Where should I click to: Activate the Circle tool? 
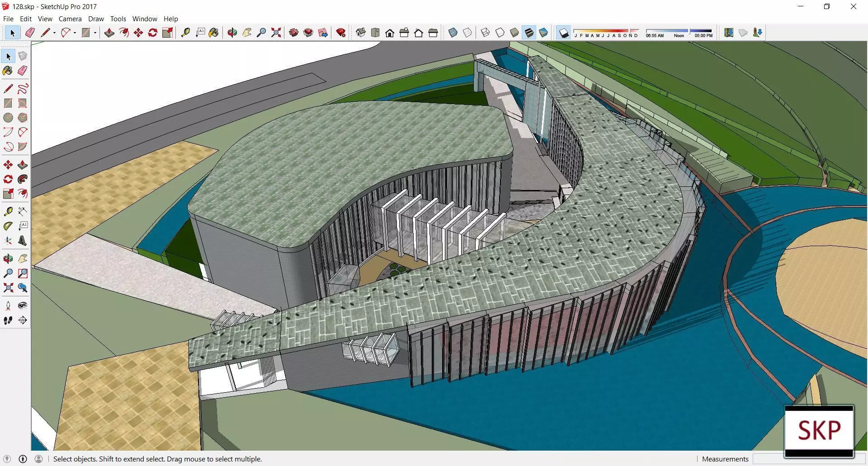pyautogui.click(x=8, y=118)
